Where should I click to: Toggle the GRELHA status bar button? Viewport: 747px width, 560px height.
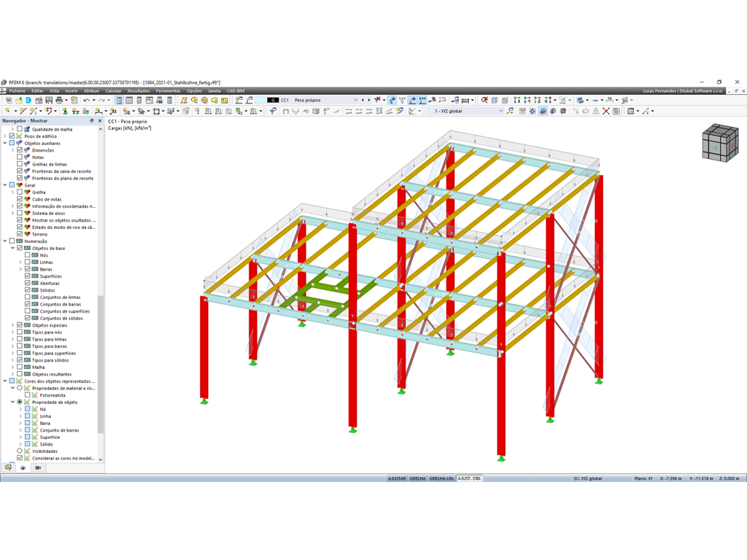click(418, 478)
